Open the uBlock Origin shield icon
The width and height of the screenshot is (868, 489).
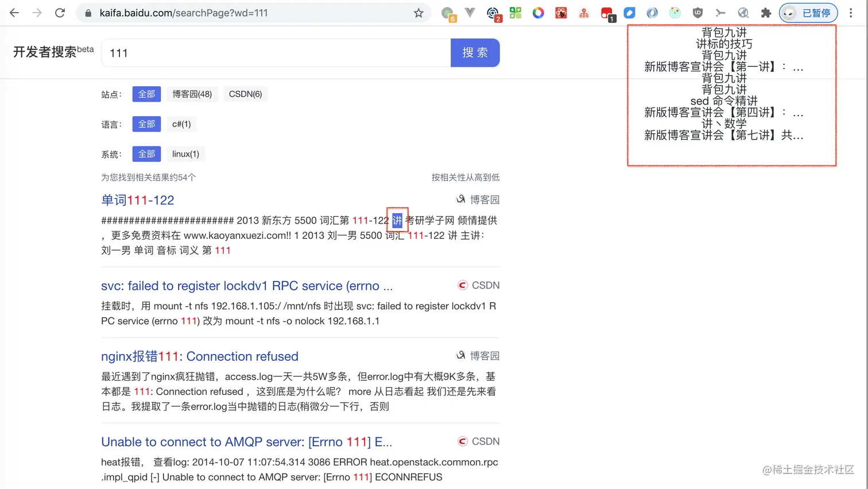(x=697, y=13)
